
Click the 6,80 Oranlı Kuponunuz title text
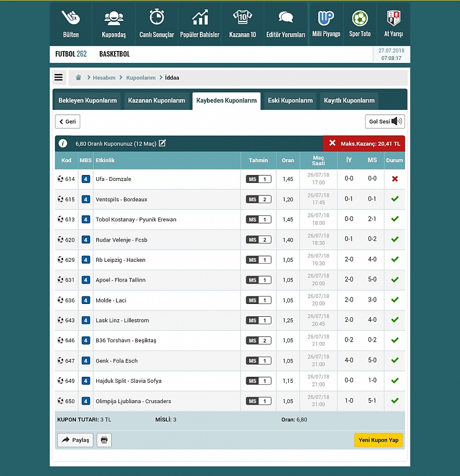116,144
